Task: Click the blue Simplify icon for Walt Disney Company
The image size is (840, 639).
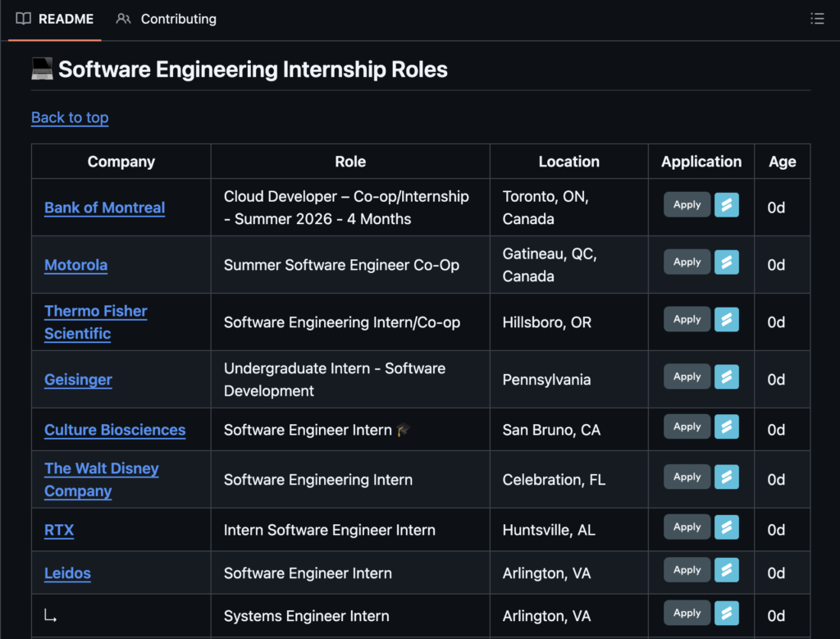Action: click(726, 477)
